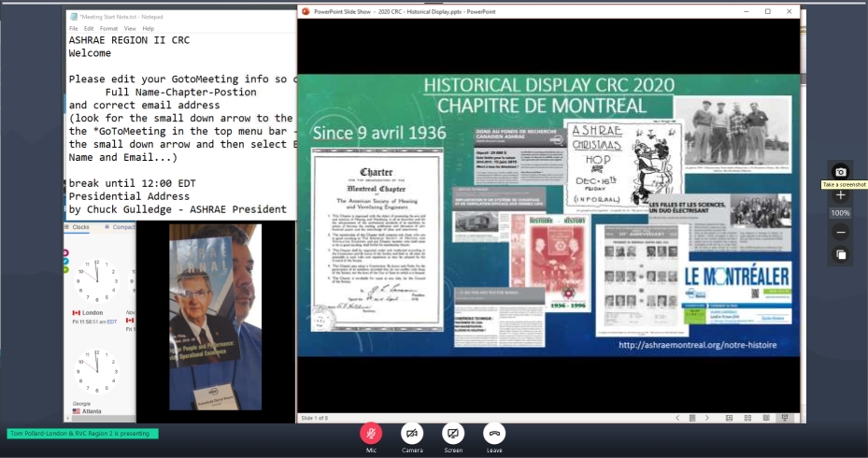Click the overlapping squares pop-out icon
The height and width of the screenshot is (458, 868).
840,255
